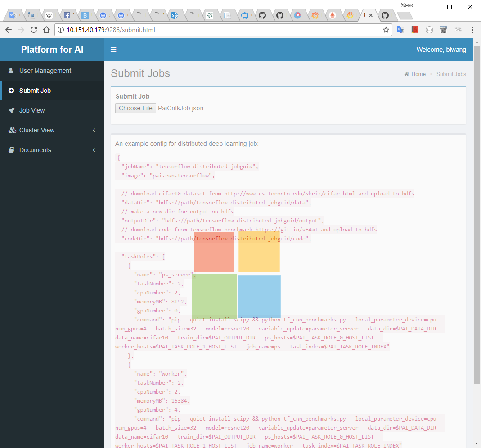Click the QR code generator extension icon
This screenshot has height=448, width=481.
(444, 30)
